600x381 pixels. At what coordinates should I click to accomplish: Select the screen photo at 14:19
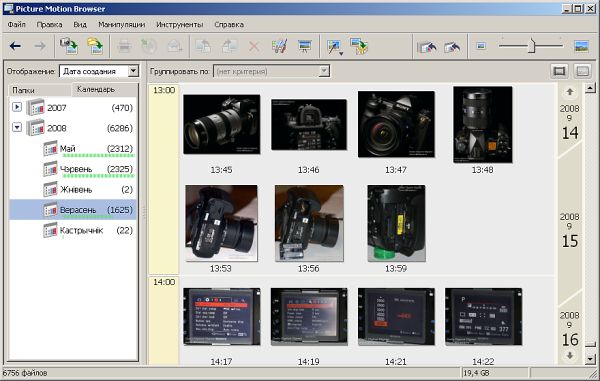(x=309, y=317)
